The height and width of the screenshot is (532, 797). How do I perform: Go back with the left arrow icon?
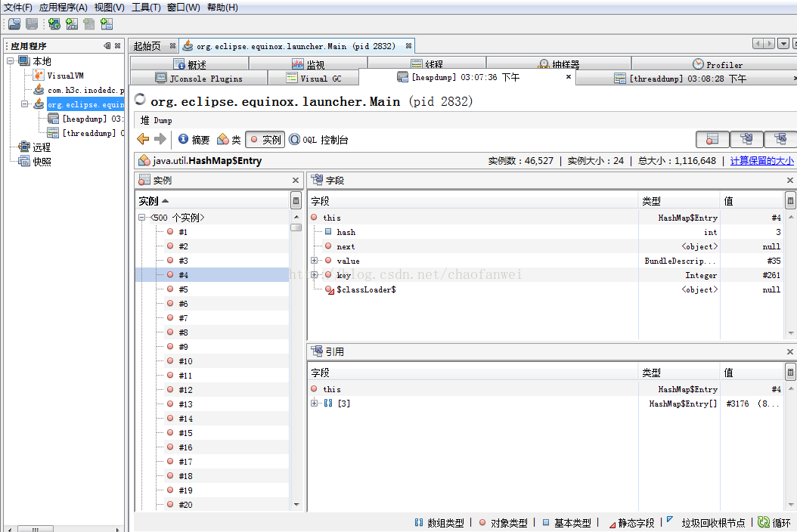click(143, 139)
